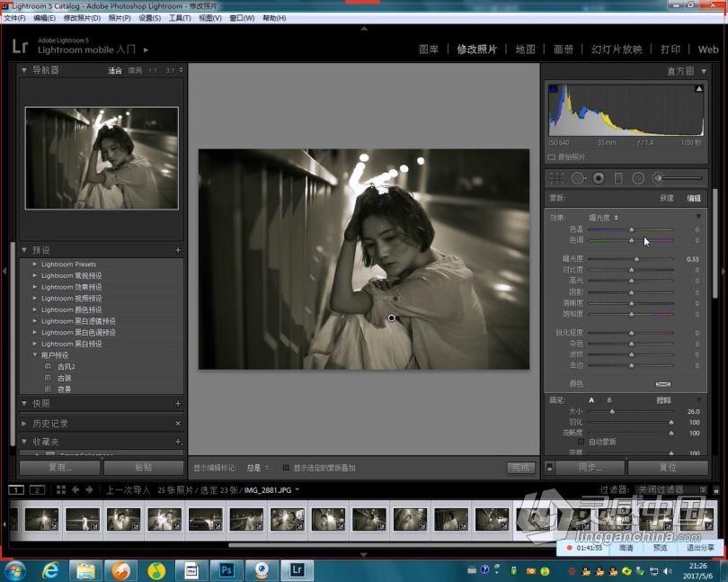Collapse the 用户预设 folder

click(35, 355)
